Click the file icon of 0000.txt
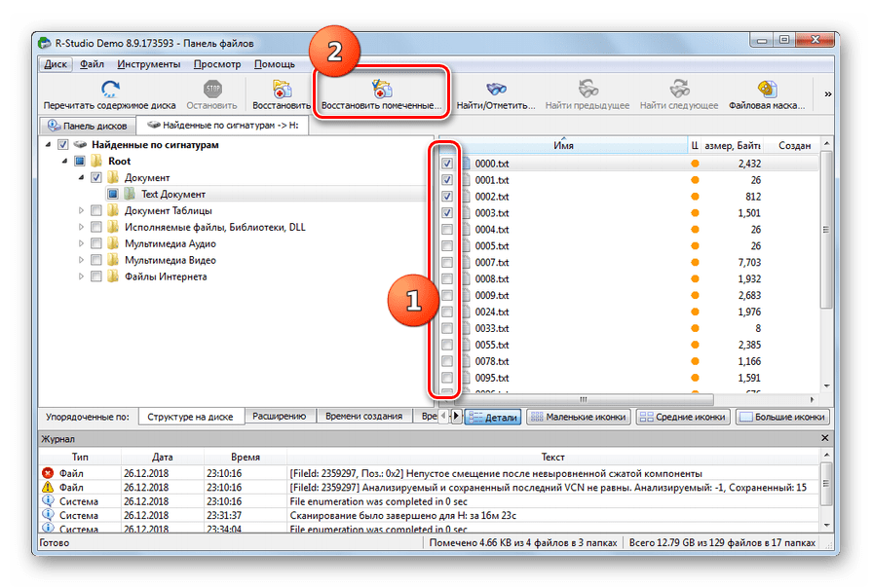Screen dimensions: 872x588 tap(465, 164)
